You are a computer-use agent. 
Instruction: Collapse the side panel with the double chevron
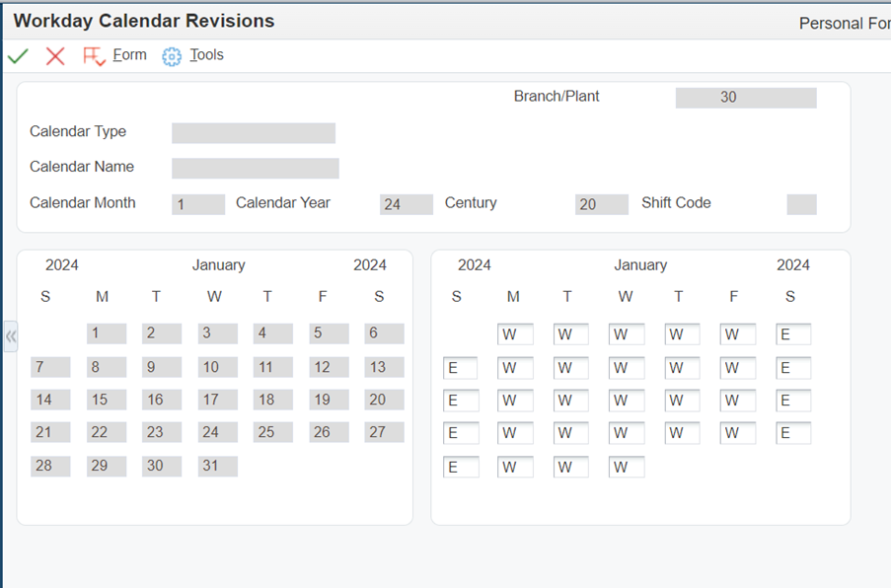10,336
